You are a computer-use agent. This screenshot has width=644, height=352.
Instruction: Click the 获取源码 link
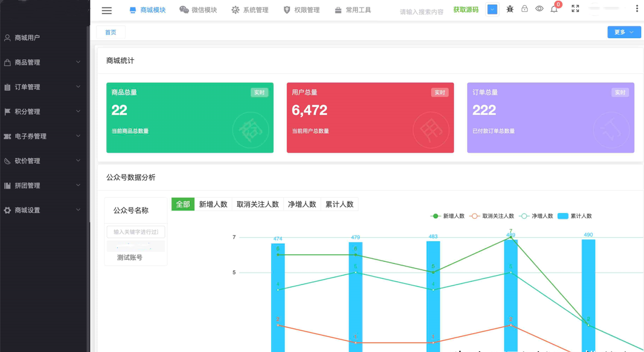coord(466,10)
